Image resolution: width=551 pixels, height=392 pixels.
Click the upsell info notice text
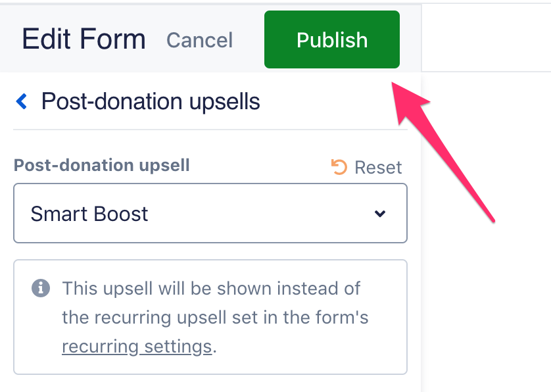click(x=214, y=318)
